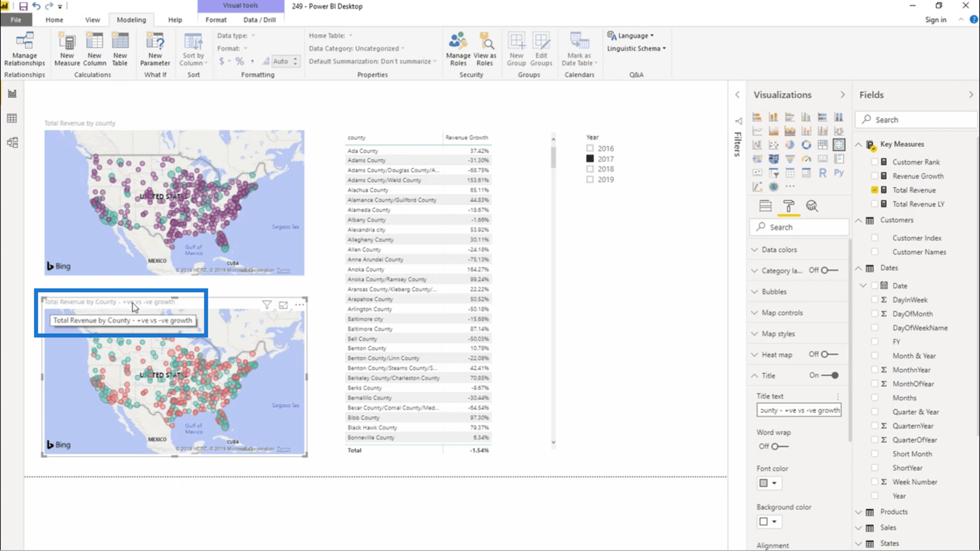Click the Save icon in title bar

(23, 6)
